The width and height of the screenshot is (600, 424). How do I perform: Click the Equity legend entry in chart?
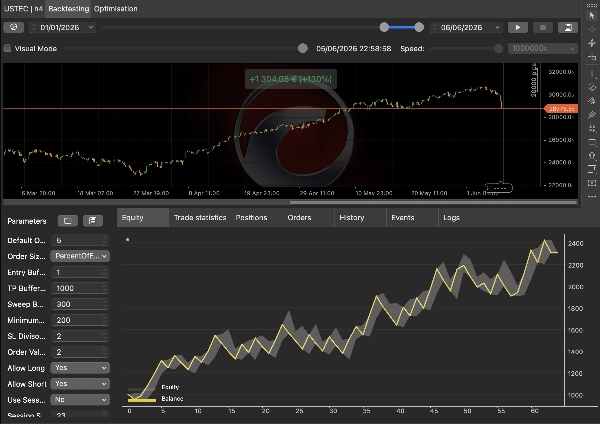[153, 387]
